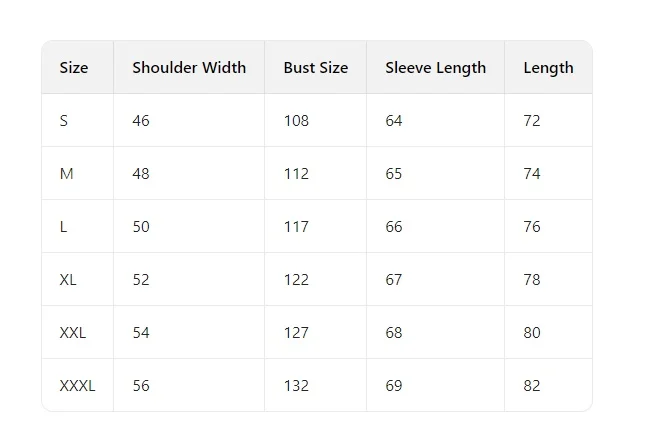Select the M size cell
The height and width of the screenshot is (434, 656).
(66, 174)
